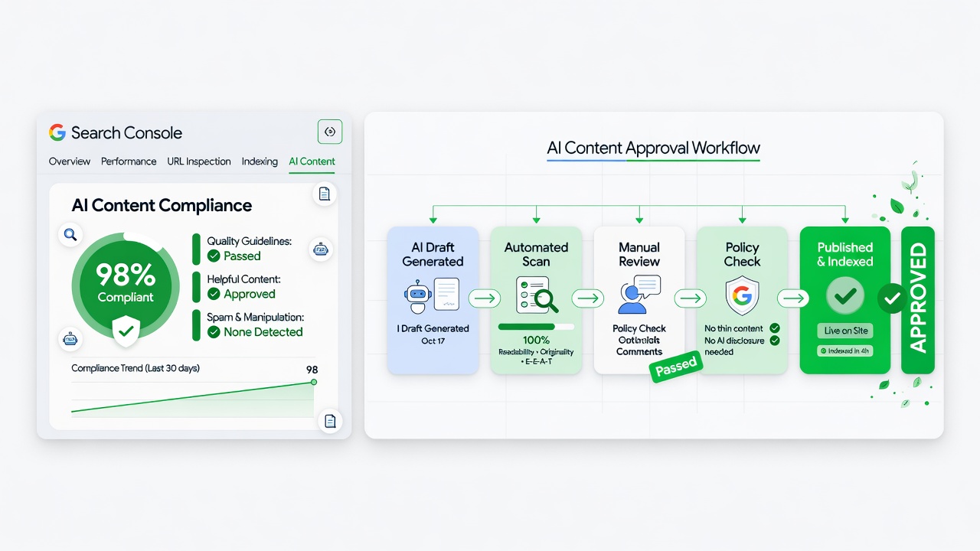The image size is (980, 551).
Task: Select the AI Content tab
Action: click(312, 161)
